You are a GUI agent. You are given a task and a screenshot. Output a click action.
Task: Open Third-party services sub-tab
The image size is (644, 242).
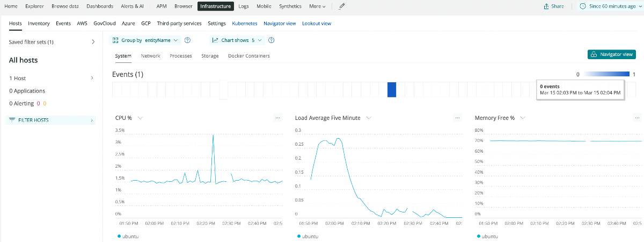click(179, 24)
